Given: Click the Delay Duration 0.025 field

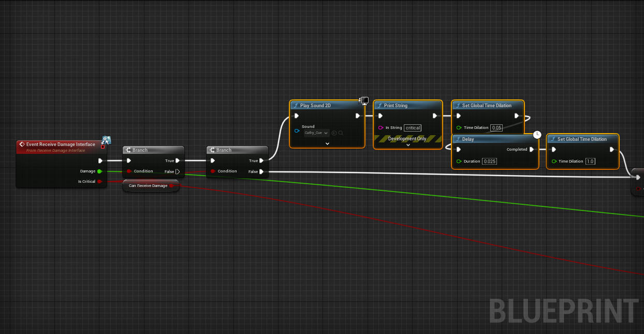Looking at the screenshot, I should pos(489,162).
